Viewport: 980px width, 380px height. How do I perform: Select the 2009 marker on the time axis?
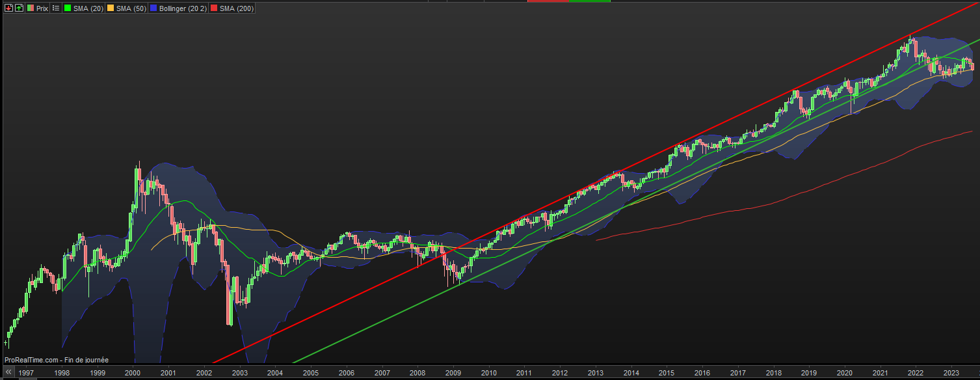pyautogui.click(x=453, y=373)
